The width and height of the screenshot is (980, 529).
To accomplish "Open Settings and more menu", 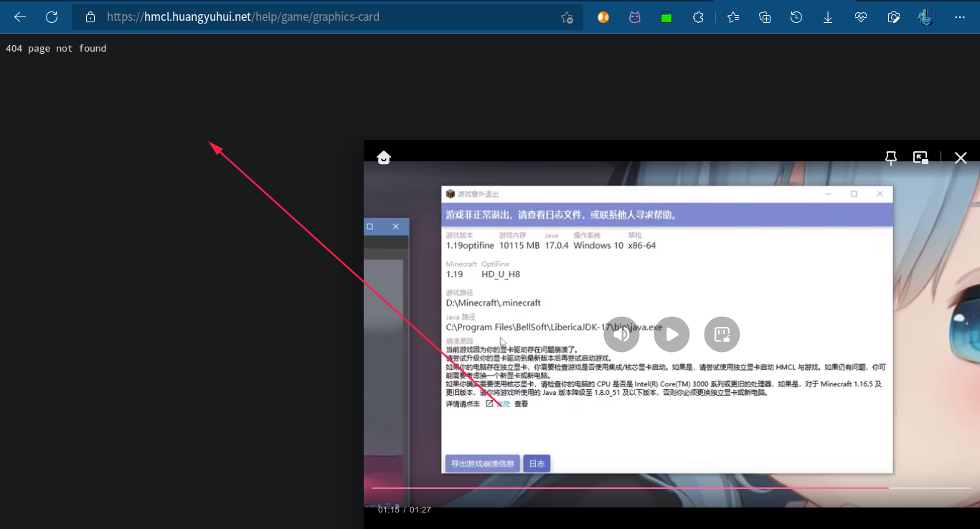I will (960, 17).
